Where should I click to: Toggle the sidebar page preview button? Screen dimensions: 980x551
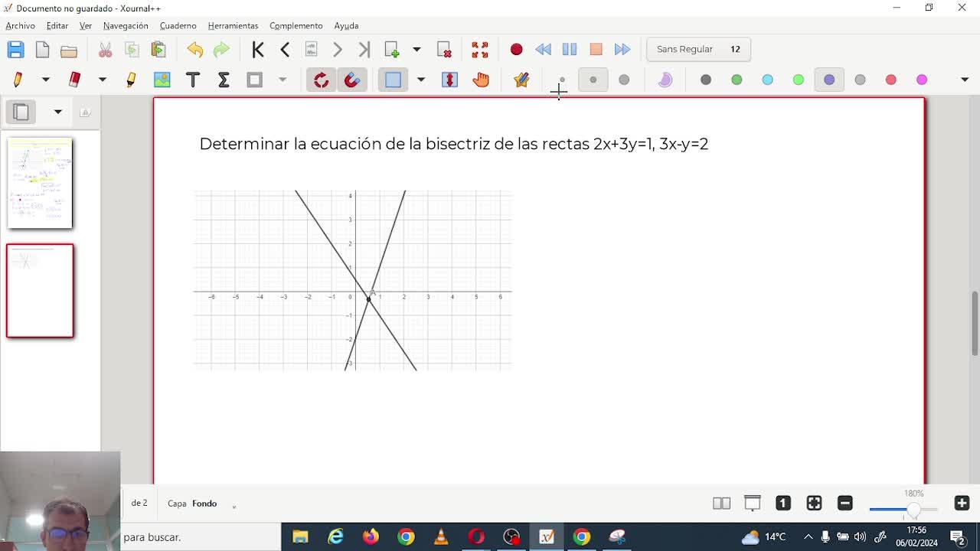21,112
